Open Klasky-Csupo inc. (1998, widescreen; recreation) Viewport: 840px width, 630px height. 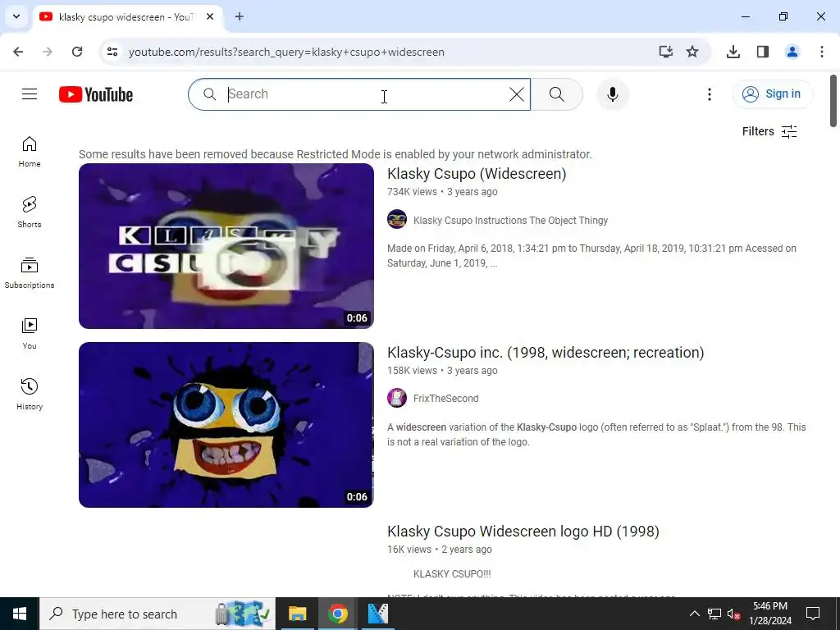(546, 353)
